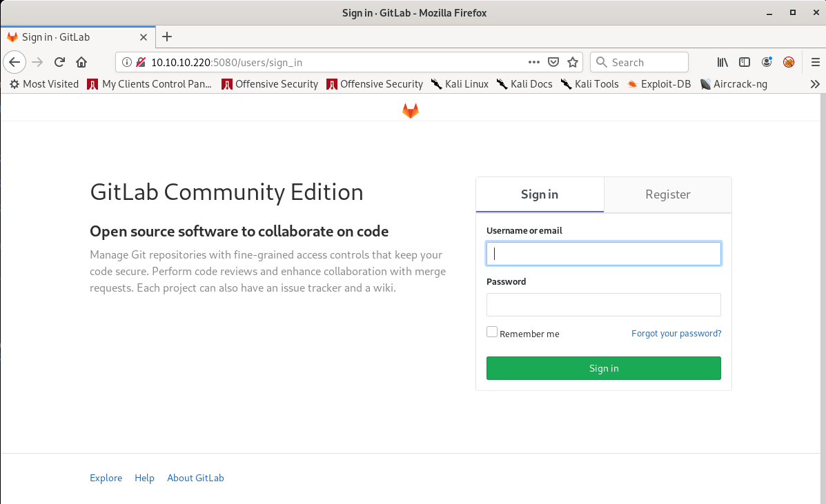Show more bookmarks chevron
This screenshot has height=504, width=826.
click(815, 84)
